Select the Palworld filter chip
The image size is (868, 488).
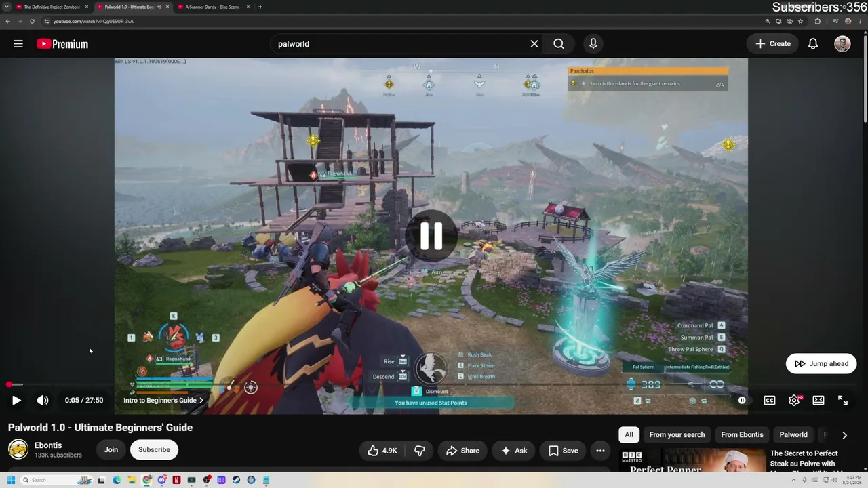(793, 435)
